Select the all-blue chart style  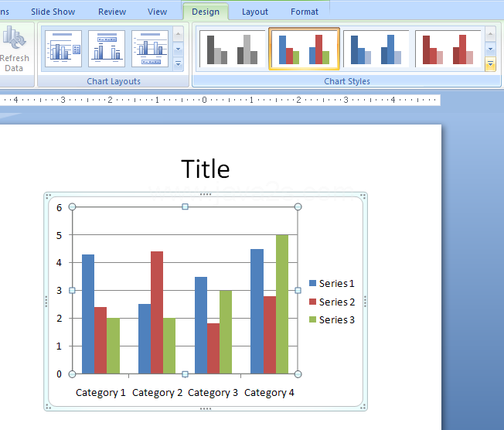[x=376, y=49]
